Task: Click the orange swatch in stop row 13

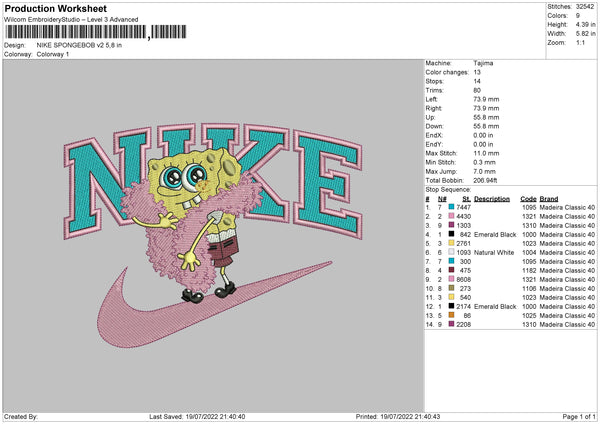Action: point(452,315)
